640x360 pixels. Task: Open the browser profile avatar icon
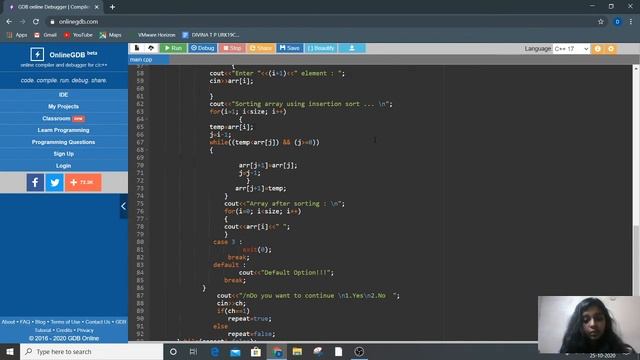click(617, 22)
